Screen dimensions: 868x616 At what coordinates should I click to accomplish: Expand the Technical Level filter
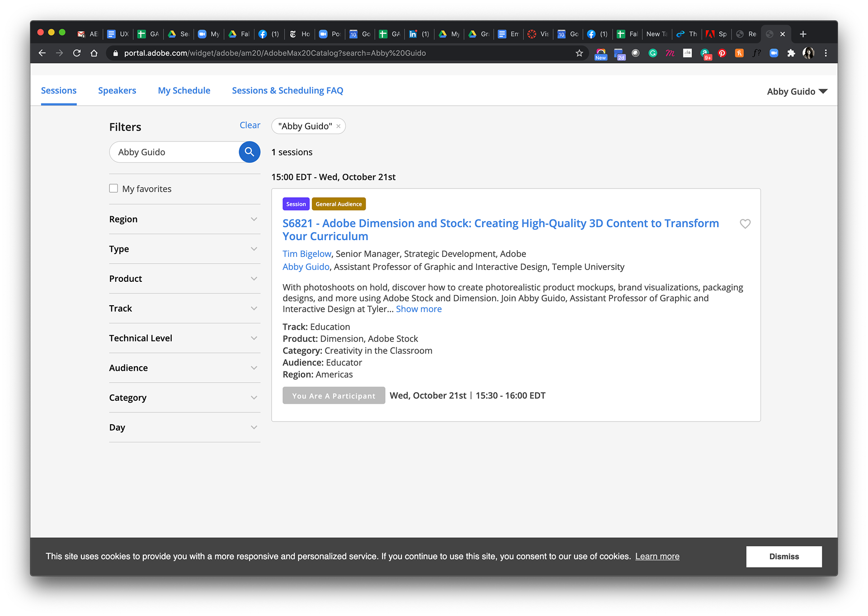[x=184, y=338]
